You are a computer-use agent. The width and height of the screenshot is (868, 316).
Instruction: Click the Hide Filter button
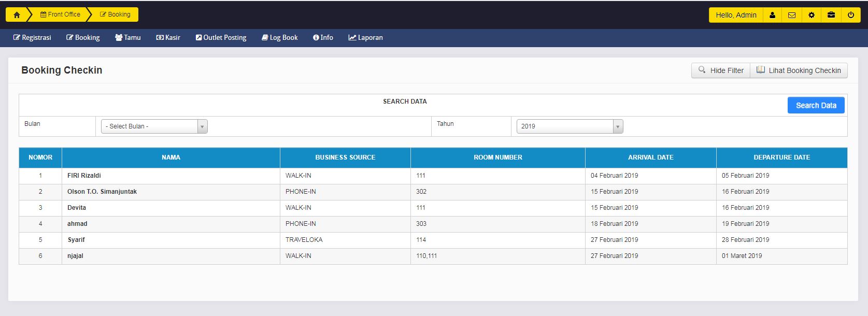[721, 70]
